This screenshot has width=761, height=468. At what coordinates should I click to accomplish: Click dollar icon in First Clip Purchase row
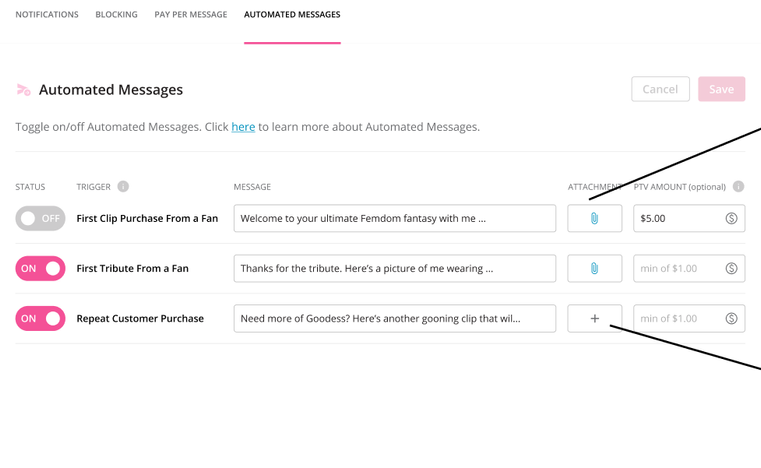(731, 218)
